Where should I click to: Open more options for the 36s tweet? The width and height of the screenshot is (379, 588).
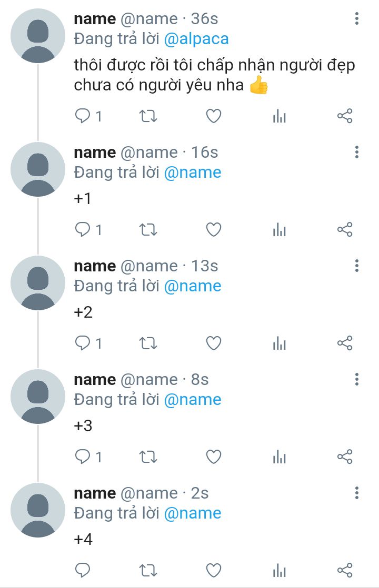(x=356, y=18)
